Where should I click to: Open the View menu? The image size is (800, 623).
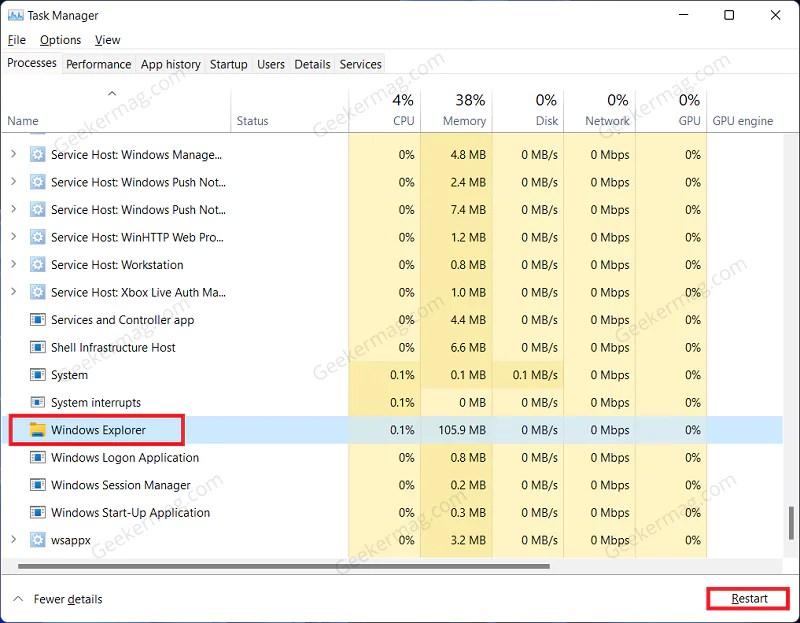tap(107, 40)
